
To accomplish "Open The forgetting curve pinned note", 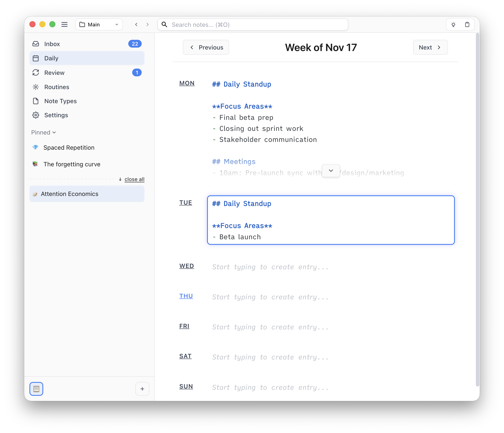I will pos(72,164).
